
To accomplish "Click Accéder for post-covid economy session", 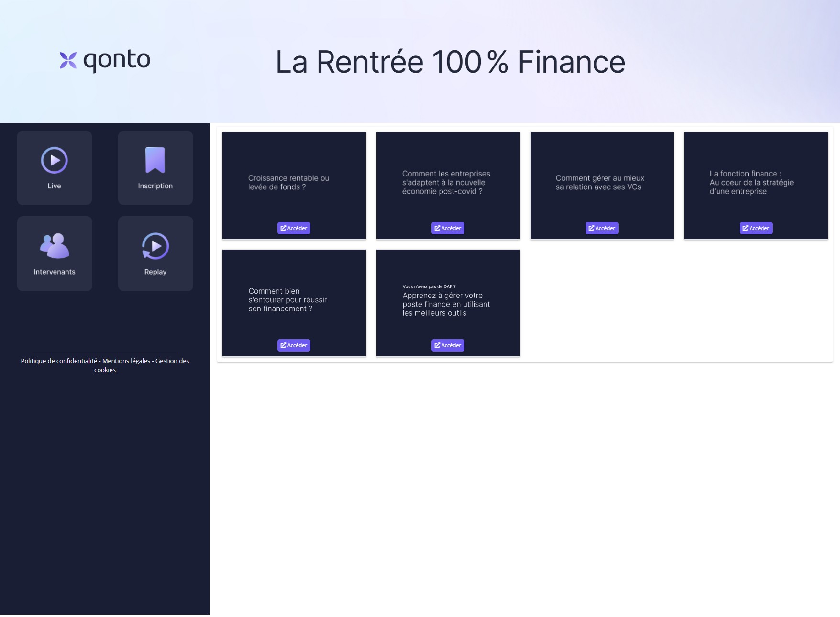I will click(x=448, y=228).
